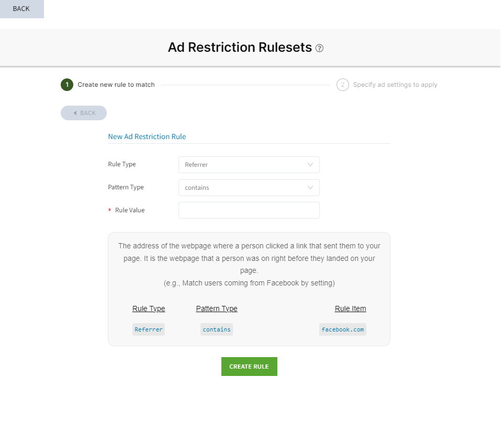
Task: Click the step 1 circle indicator
Action: pyautogui.click(x=67, y=85)
